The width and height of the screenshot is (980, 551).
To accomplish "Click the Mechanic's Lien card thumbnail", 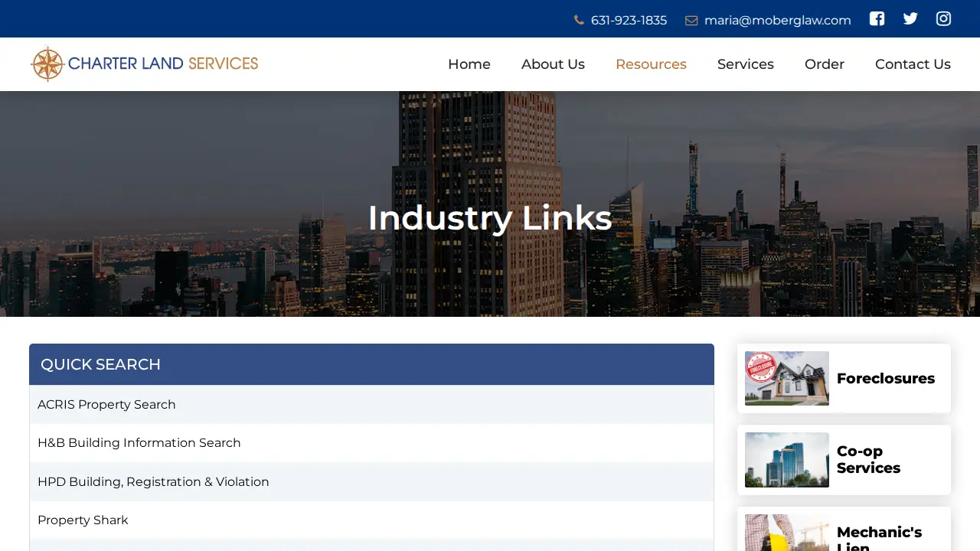I will (787, 533).
